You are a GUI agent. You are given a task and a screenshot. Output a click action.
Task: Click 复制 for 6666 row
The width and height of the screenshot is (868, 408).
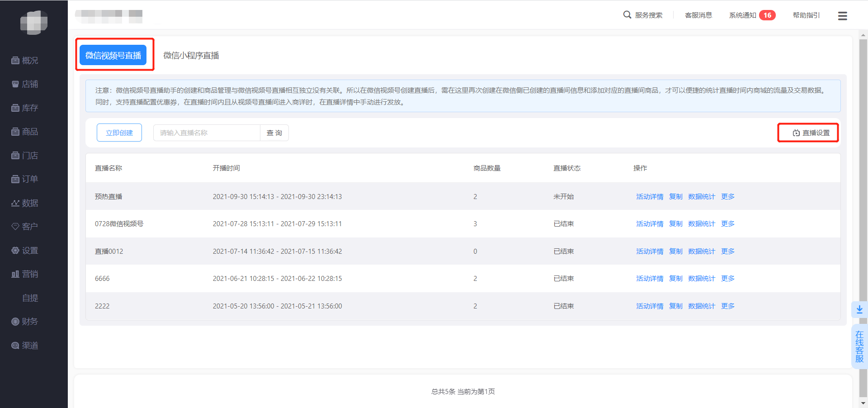click(676, 279)
